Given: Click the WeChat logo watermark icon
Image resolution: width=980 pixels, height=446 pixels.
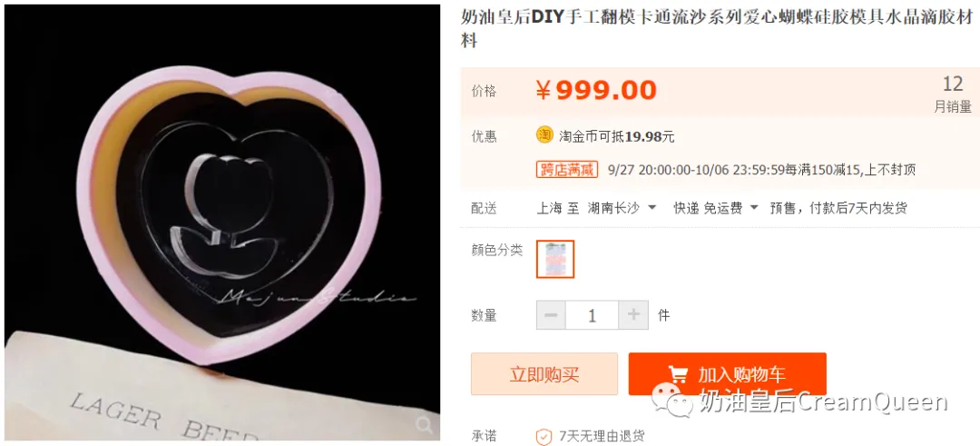Looking at the screenshot, I should [x=673, y=401].
